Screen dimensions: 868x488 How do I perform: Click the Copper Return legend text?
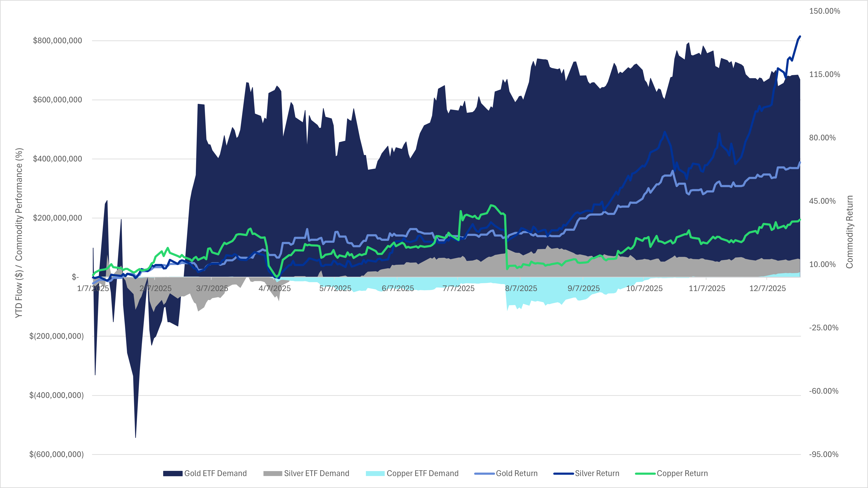click(x=682, y=473)
